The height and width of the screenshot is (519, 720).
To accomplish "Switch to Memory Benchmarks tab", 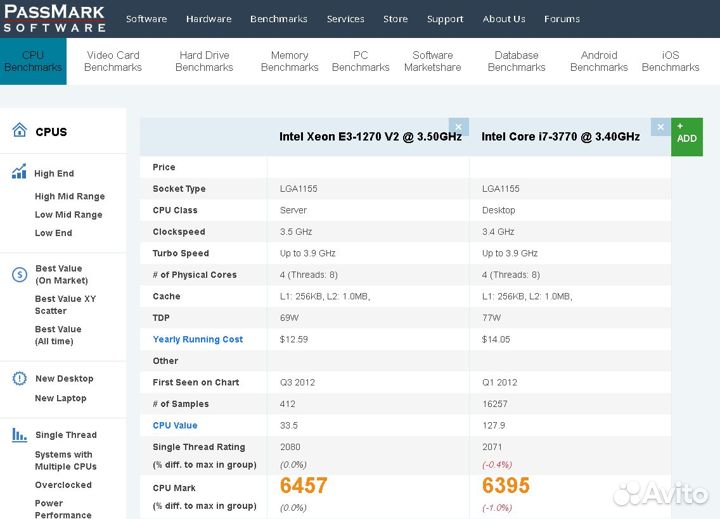I will (x=289, y=61).
